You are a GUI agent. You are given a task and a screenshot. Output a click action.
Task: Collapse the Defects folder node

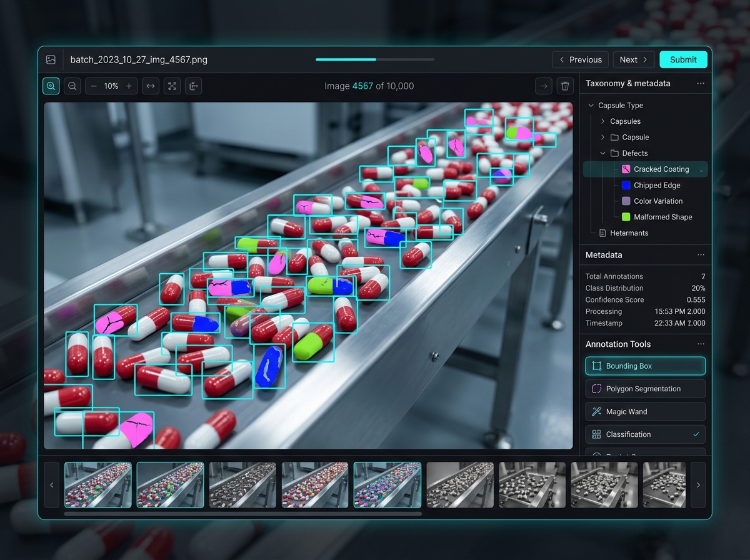tap(602, 153)
